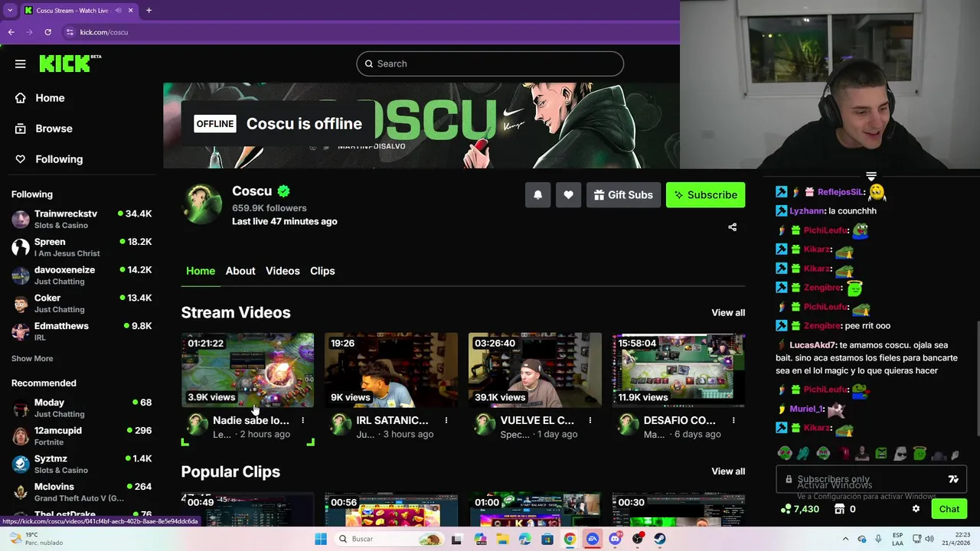Reload the page in the browser
980x551 pixels.
pyautogui.click(x=47, y=32)
